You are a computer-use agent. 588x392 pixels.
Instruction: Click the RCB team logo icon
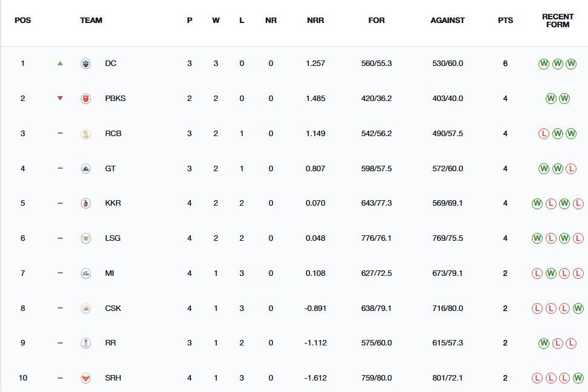[86, 134]
